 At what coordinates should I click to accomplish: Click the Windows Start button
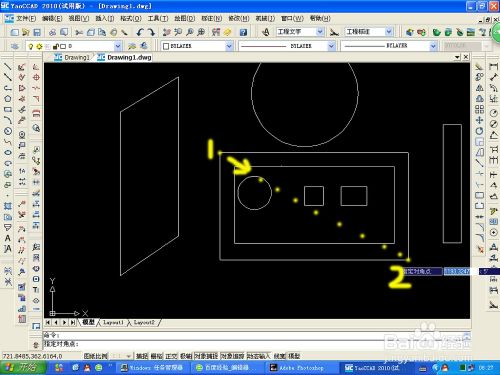pos(22,368)
